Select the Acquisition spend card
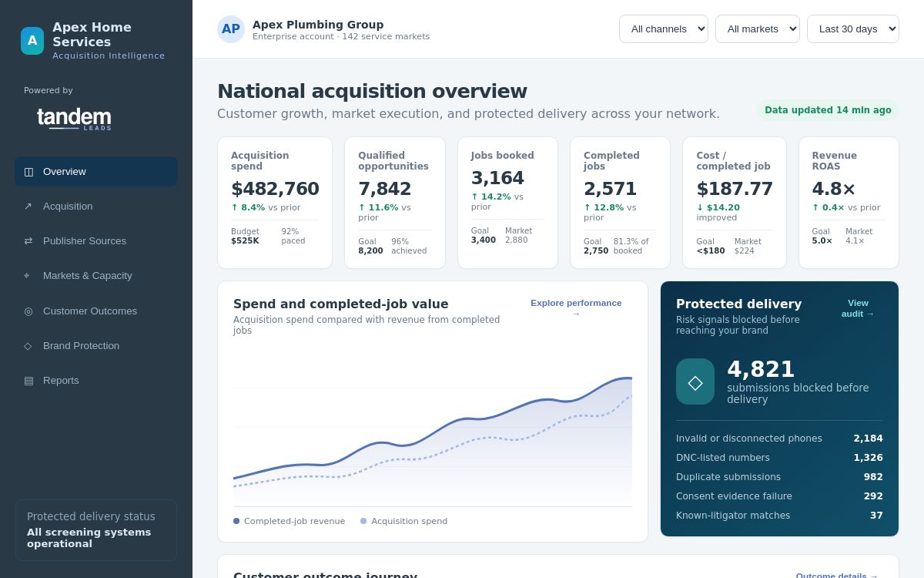The width and height of the screenshot is (924, 578). (275, 203)
